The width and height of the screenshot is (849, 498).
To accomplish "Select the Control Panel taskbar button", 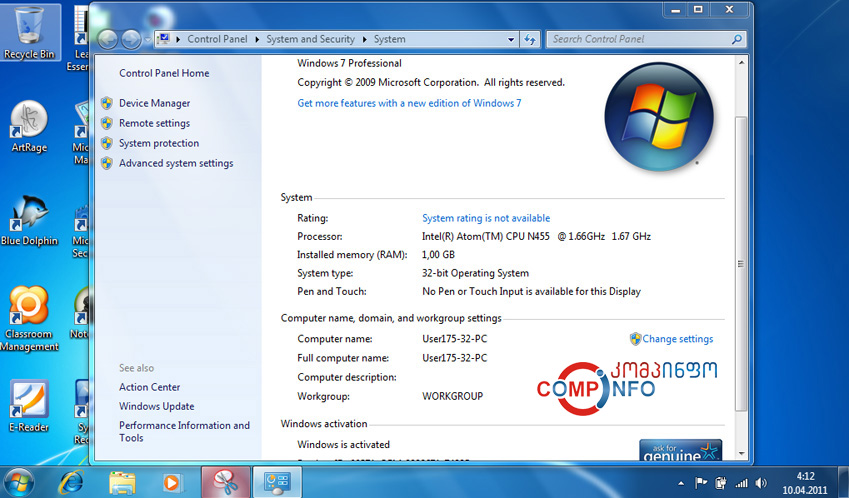I will 277,482.
